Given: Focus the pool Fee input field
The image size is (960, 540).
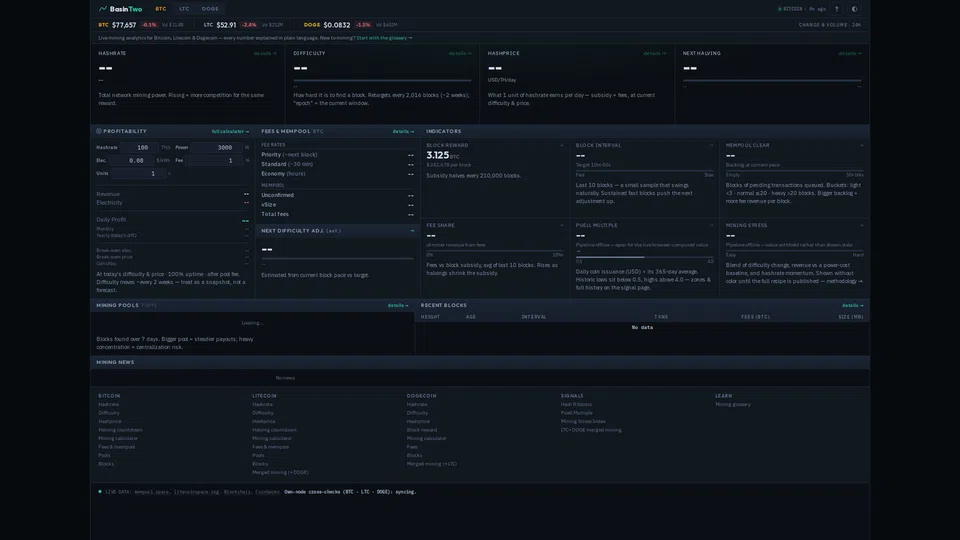Looking at the screenshot, I should (x=214, y=160).
